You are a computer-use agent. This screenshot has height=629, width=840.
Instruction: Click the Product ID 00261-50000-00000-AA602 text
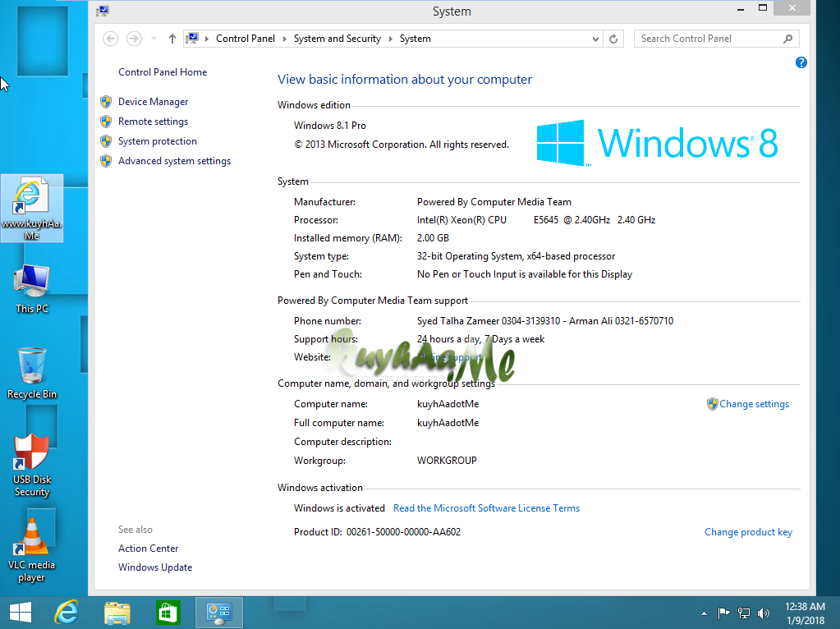coord(377,532)
